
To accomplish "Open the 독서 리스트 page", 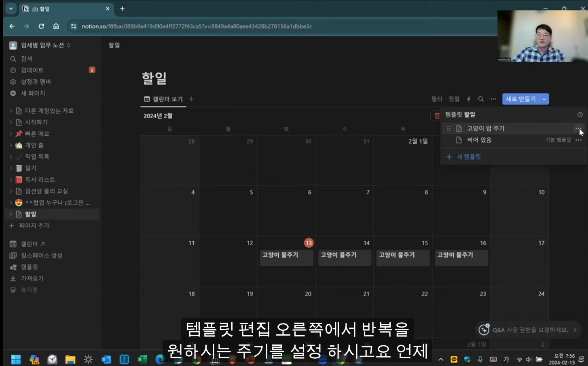I will (40, 180).
